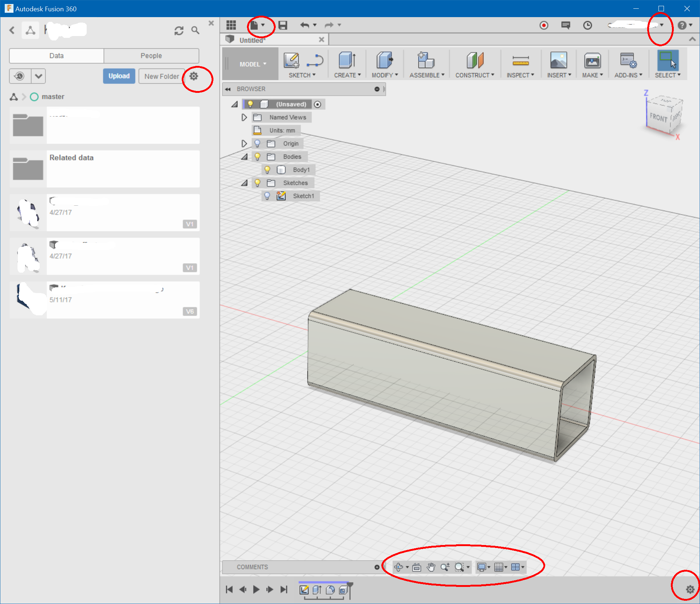Viewport: 700px width, 604px height.
Task: Switch to the People tab
Action: click(151, 56)
